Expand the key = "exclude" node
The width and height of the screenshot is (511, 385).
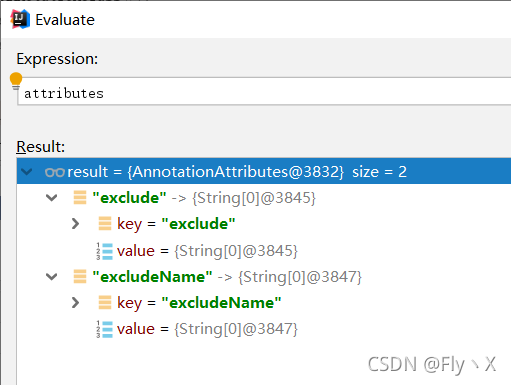pyautogui.click(x=76, y=224)
